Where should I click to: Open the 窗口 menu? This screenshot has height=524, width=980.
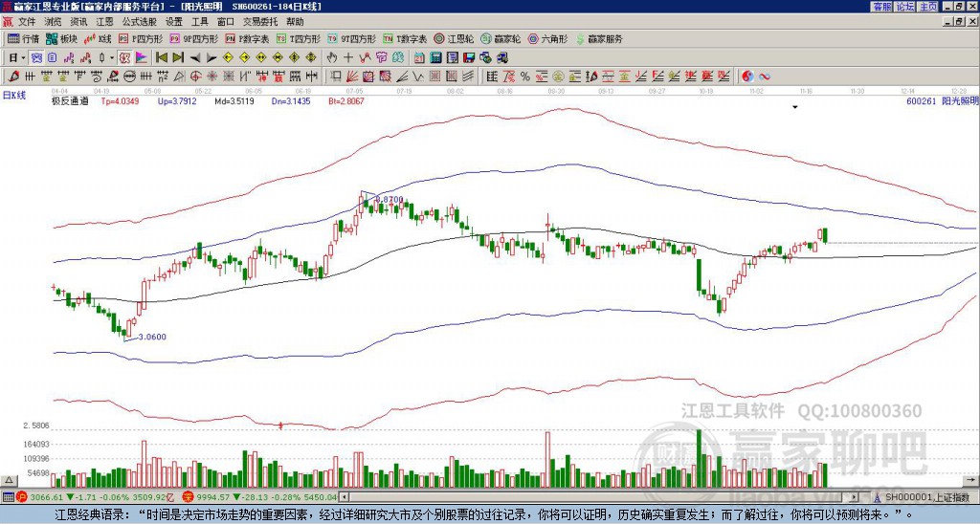(x=226, y=22)
